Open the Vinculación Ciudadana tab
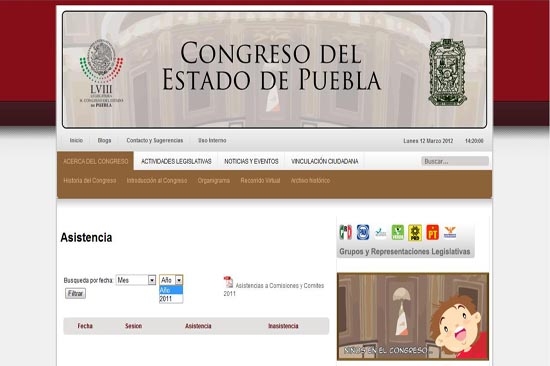 (x=324, y=161)
